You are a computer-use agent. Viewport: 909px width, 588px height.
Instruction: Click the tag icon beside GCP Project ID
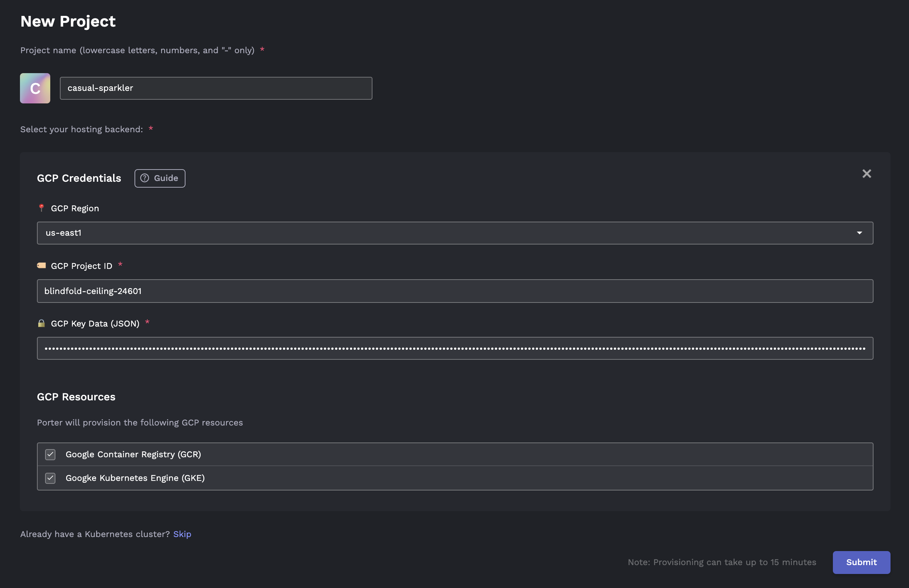click(41, 265)
